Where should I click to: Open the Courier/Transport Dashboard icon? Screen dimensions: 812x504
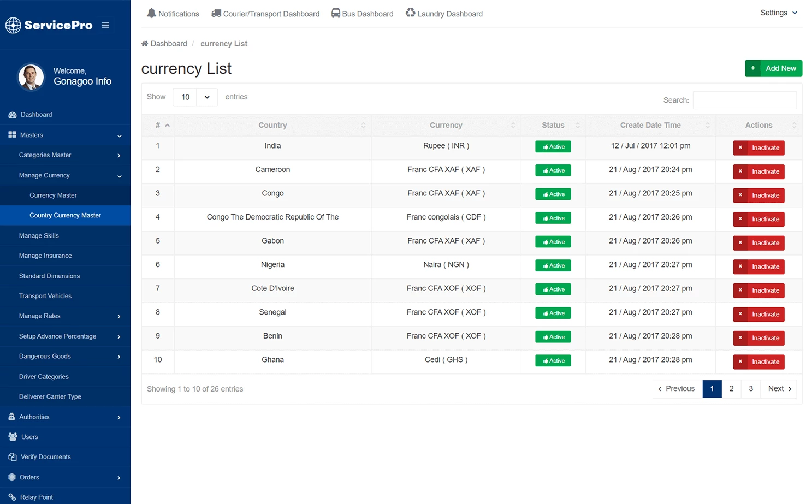point(265,14)
